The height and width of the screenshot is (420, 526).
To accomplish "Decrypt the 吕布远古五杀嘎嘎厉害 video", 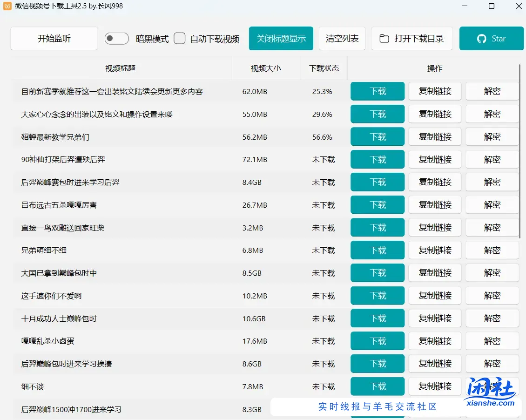I will click(x=492, y=205).
